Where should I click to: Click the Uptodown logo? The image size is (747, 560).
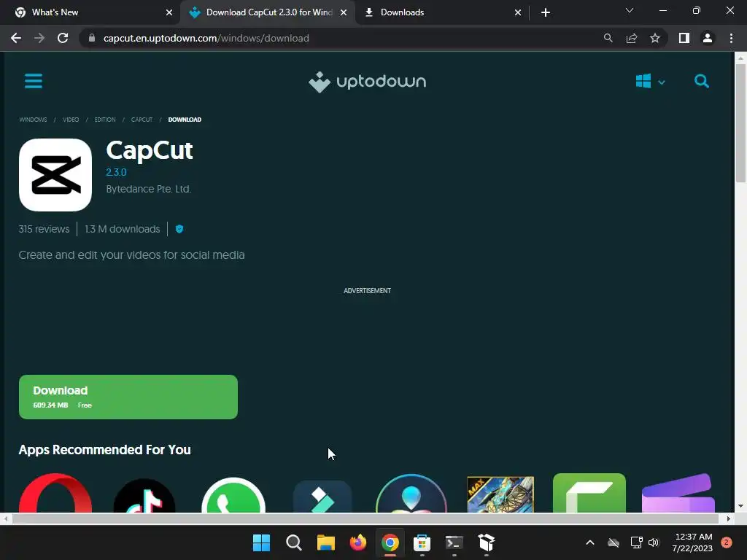coord(368,82)
